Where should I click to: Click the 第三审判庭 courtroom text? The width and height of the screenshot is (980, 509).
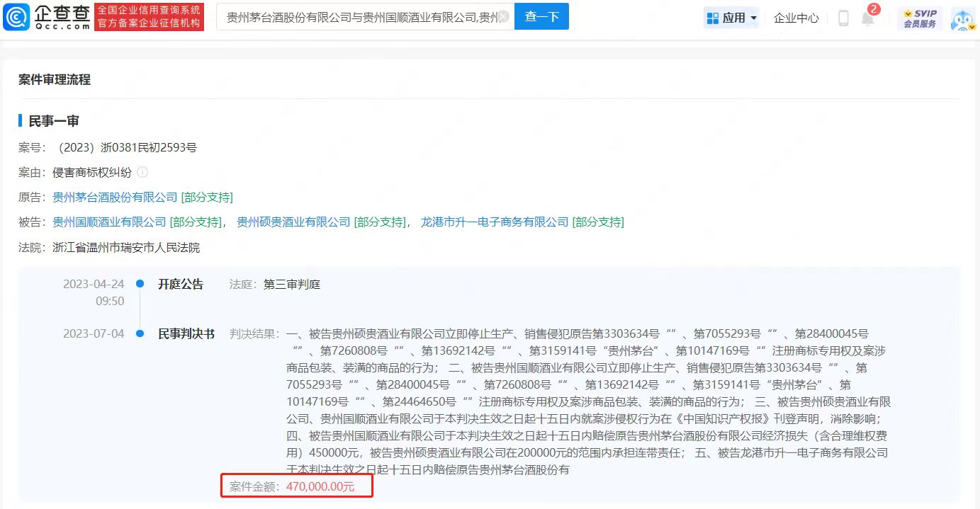point(292,285)
